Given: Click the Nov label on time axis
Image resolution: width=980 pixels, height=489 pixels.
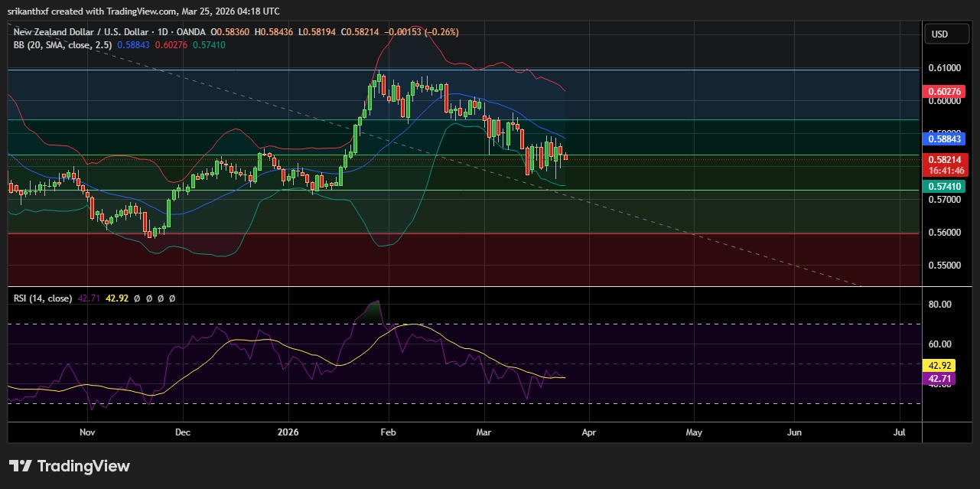Looking at the screenshot, I should tap(87, 432).
